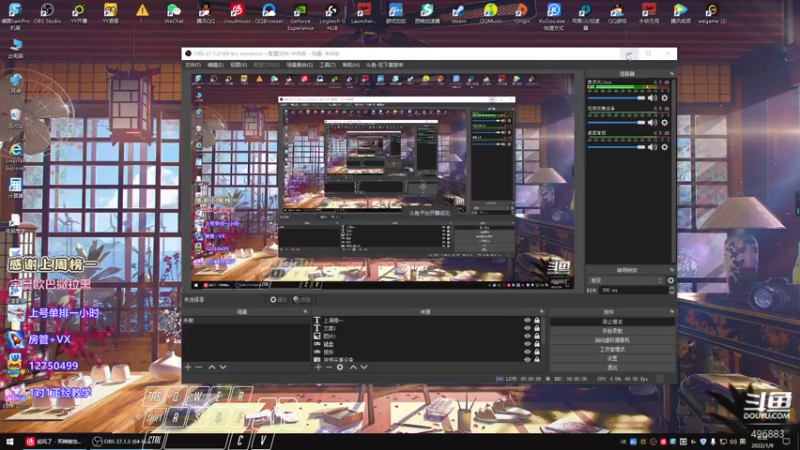Open the QQBrowser desktop shortcut
The image size is (800, 450).
pos(268,14)
